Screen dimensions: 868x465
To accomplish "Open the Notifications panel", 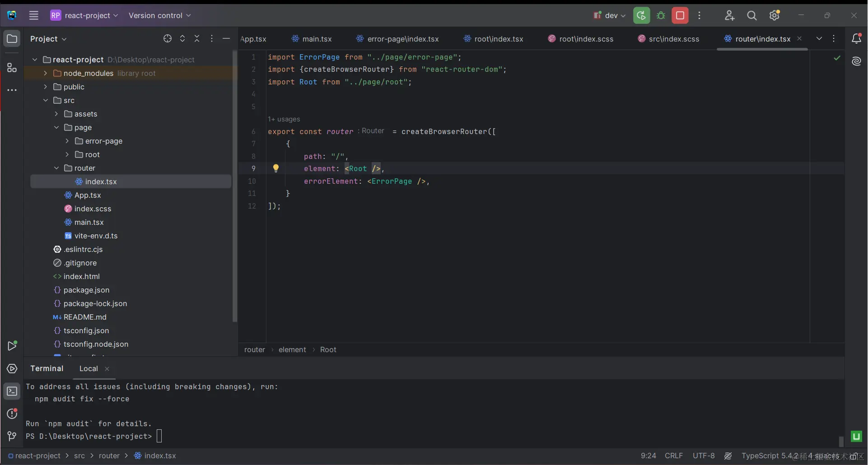I will pyautogui.click(x=857, y=39).
